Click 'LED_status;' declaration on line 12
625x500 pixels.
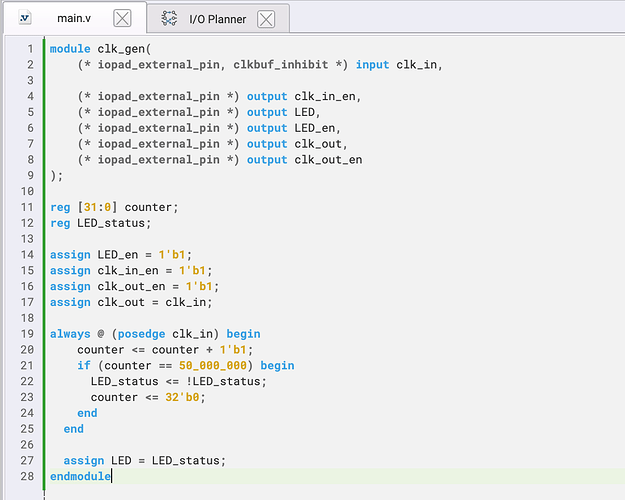(114, 223)
